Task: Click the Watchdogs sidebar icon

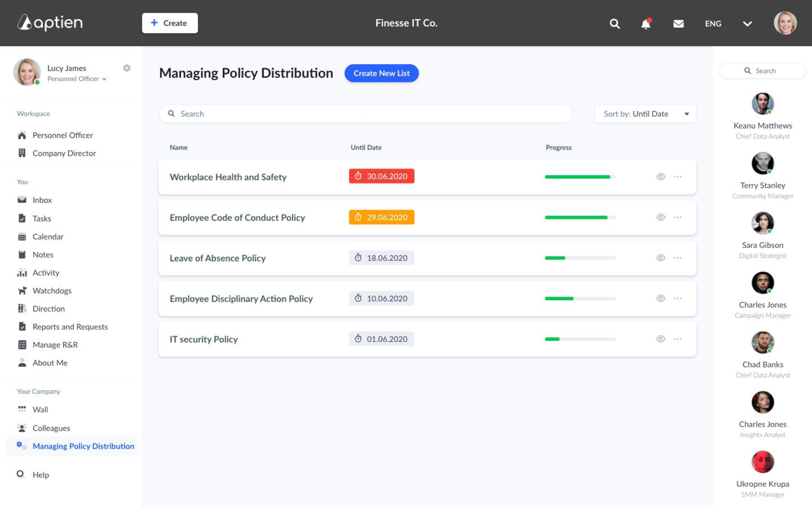Action: 22,290
